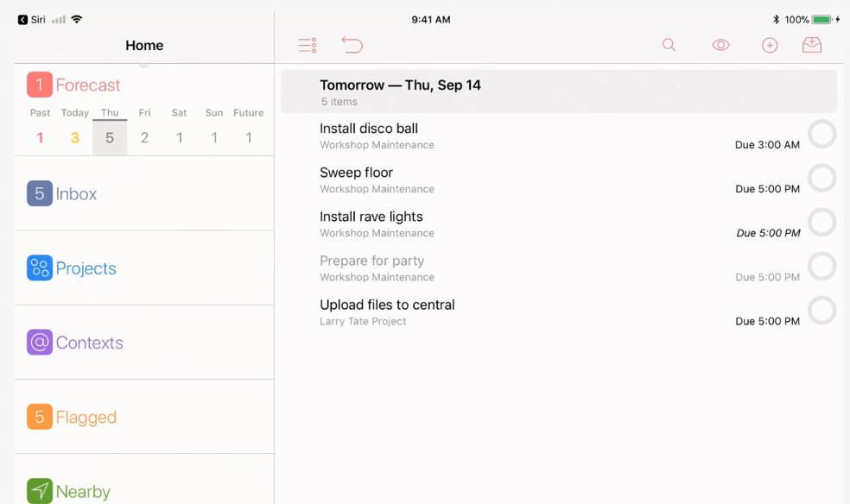Open the view options eye icon

coord(720,45)
